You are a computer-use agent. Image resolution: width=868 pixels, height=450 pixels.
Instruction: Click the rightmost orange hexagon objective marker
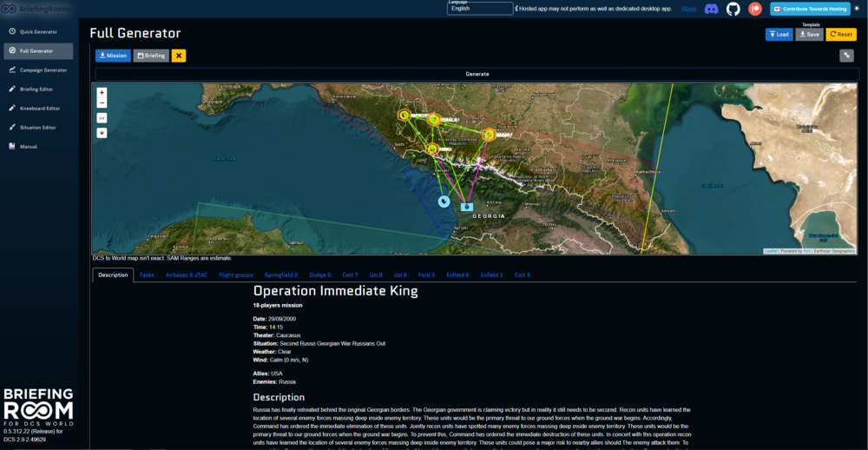click(x=488, y=135)
